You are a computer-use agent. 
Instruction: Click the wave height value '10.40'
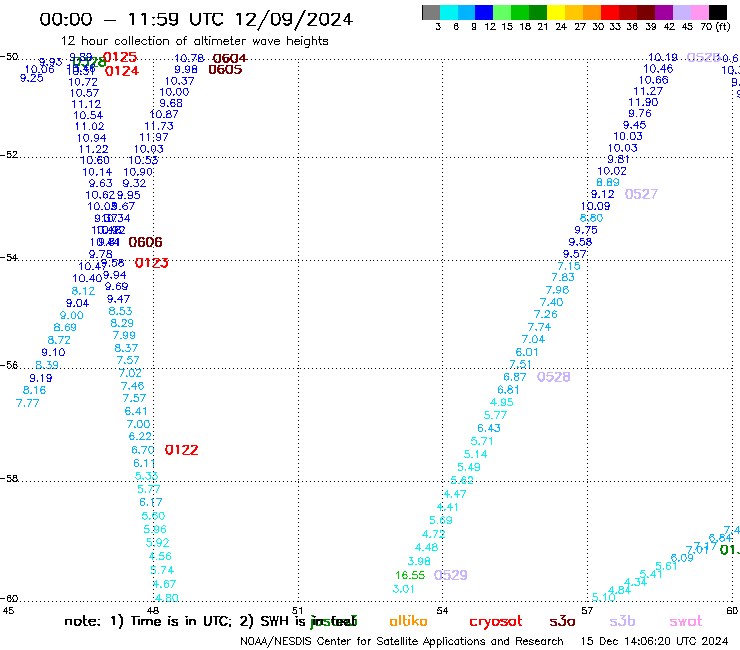click(87, 279)
